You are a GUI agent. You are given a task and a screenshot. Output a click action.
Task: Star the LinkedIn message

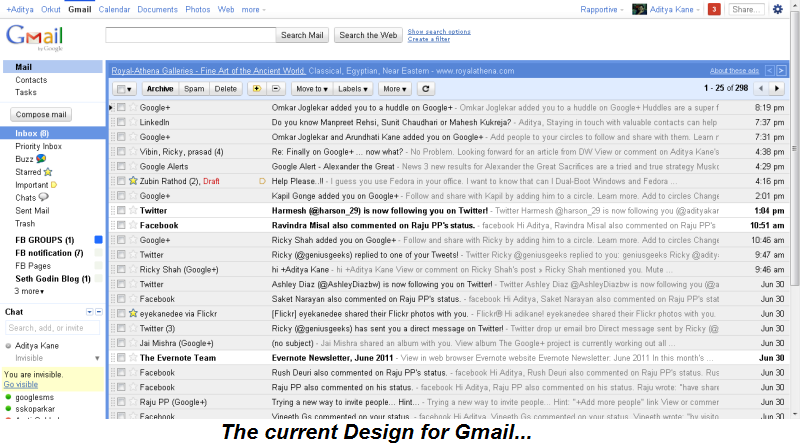[133, 122]
